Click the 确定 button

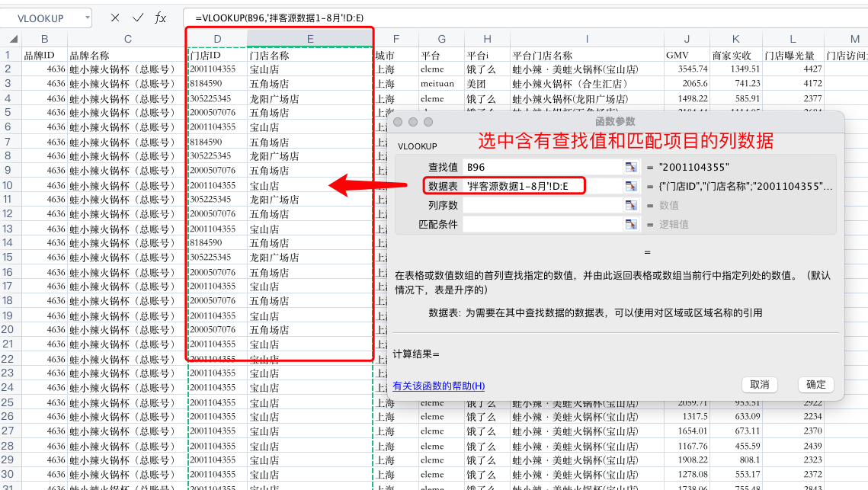coord(816,384)
